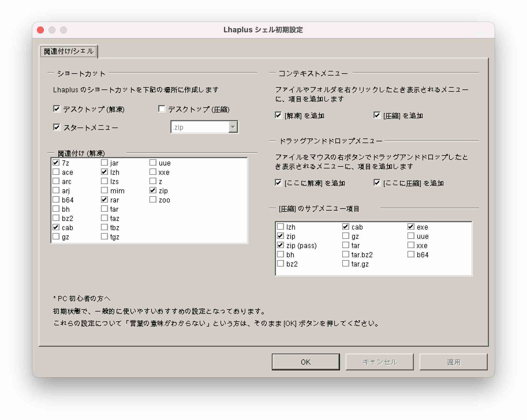Check lzh in compress submenu list
The width and height of the screenshot is (527, 420).
click(x=281, y=227)
